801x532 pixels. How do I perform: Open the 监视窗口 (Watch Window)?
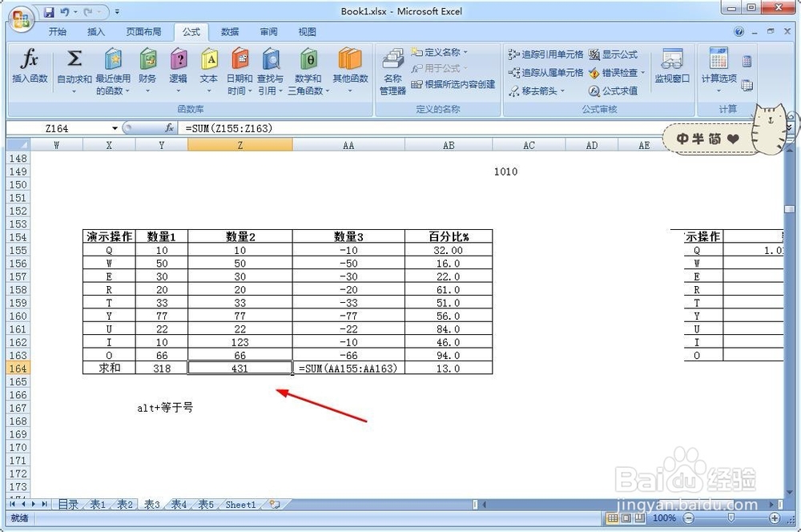point(672,68)
